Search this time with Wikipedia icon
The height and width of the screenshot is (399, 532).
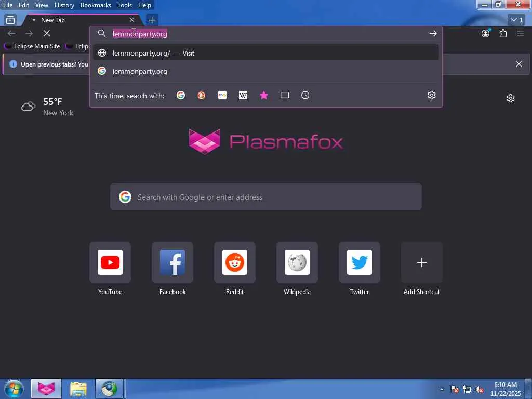tap(243, 96)
